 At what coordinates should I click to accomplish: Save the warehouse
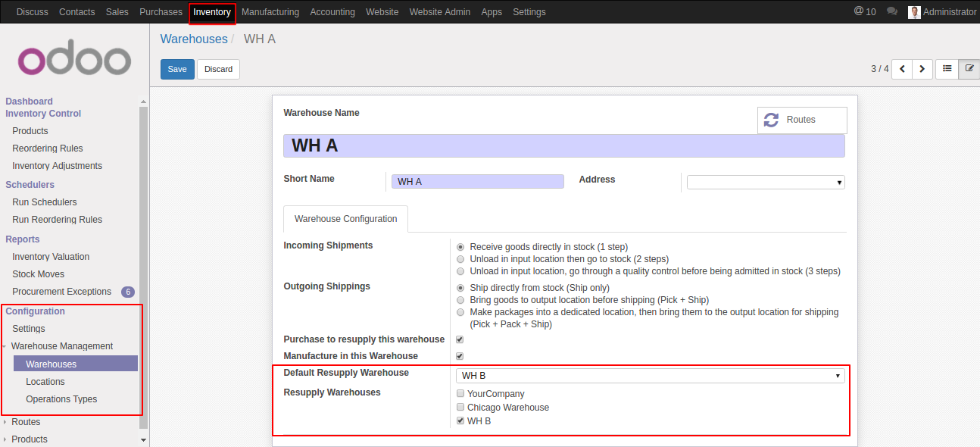177,69
